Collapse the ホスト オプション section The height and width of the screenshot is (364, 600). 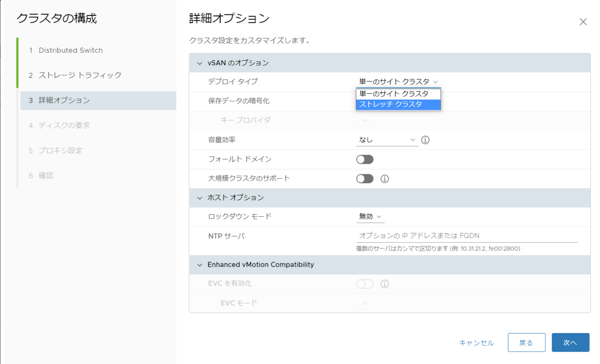click(199, 197)
